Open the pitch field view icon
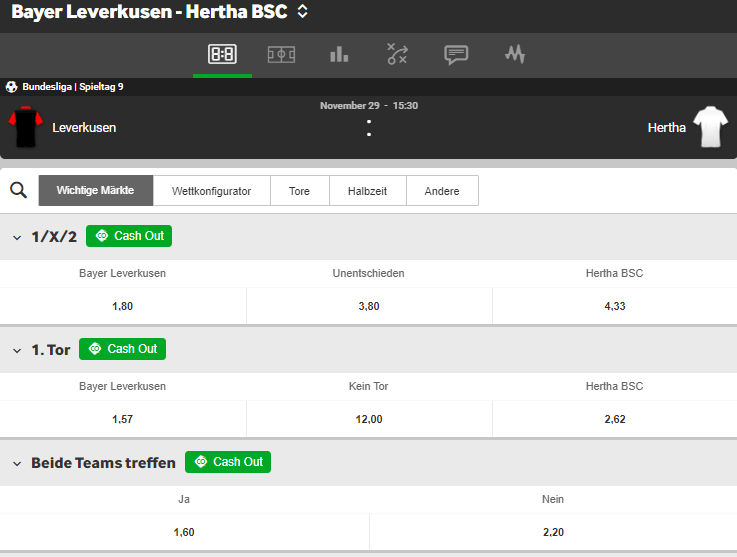 click(281, 55)
